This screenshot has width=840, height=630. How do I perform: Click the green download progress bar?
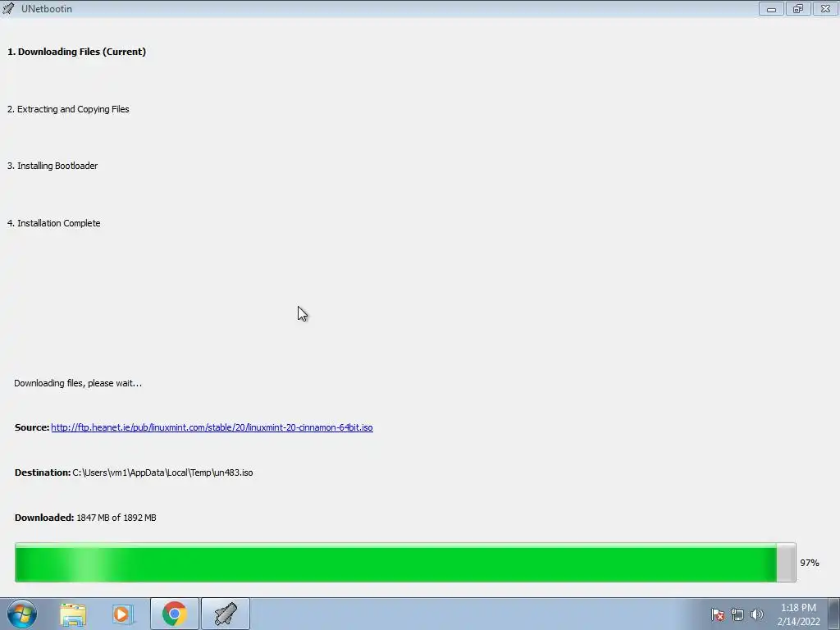405,563
